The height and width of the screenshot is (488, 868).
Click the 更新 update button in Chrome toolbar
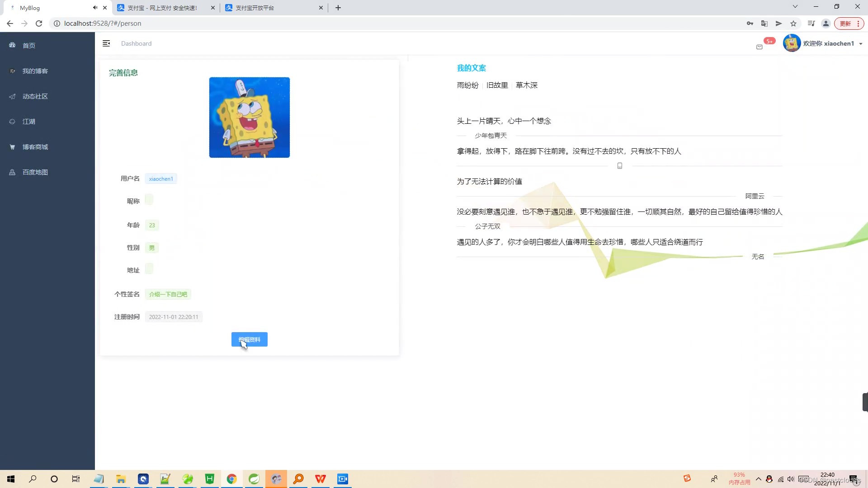click(846, 23)
